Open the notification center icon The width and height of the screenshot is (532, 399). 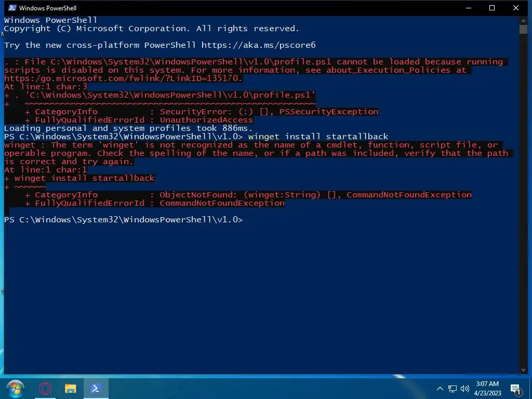[516, 390]
